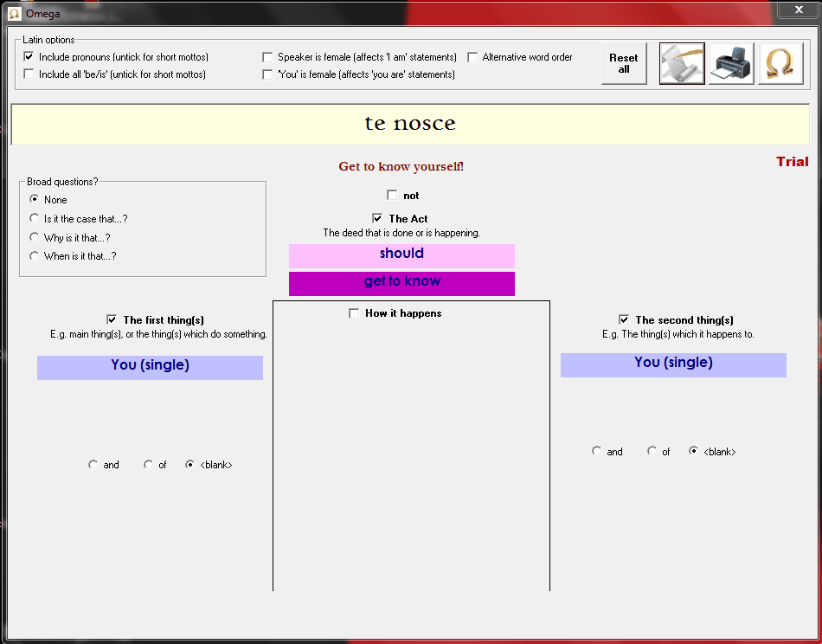Click the golden Omega icon button
This screenshot has height=644, width=822.
[x=780, y=63]
